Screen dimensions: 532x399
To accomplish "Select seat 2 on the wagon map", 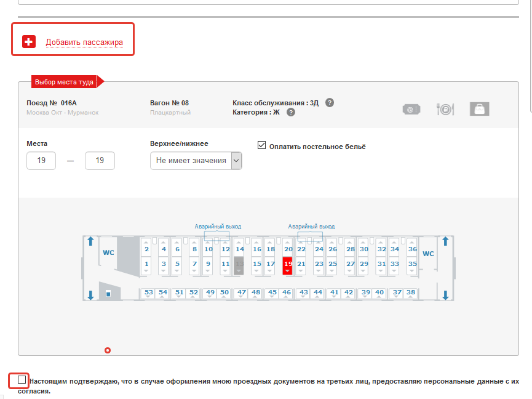I will click(x=146, y=248).
